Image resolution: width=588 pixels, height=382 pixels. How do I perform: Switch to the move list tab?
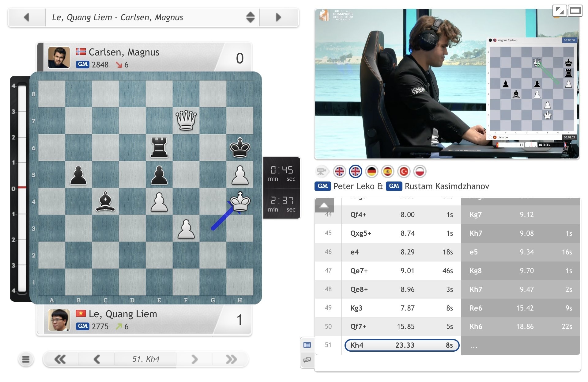point(307,345)
